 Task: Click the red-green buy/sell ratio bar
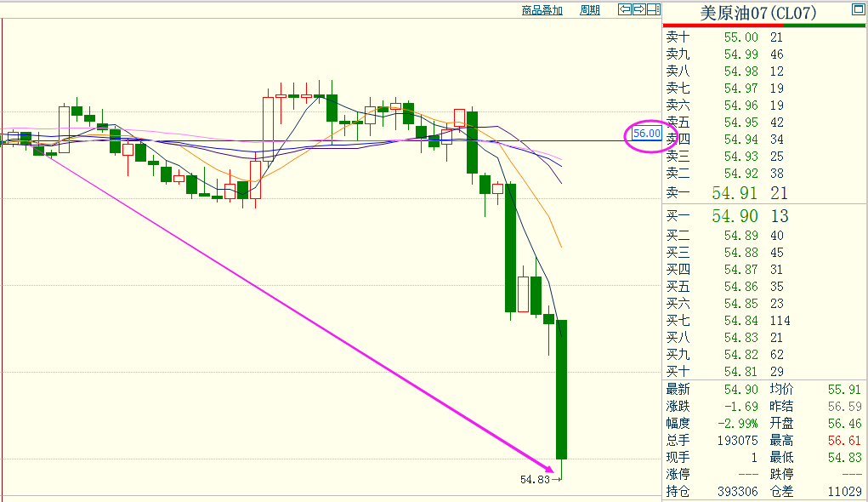764,26
